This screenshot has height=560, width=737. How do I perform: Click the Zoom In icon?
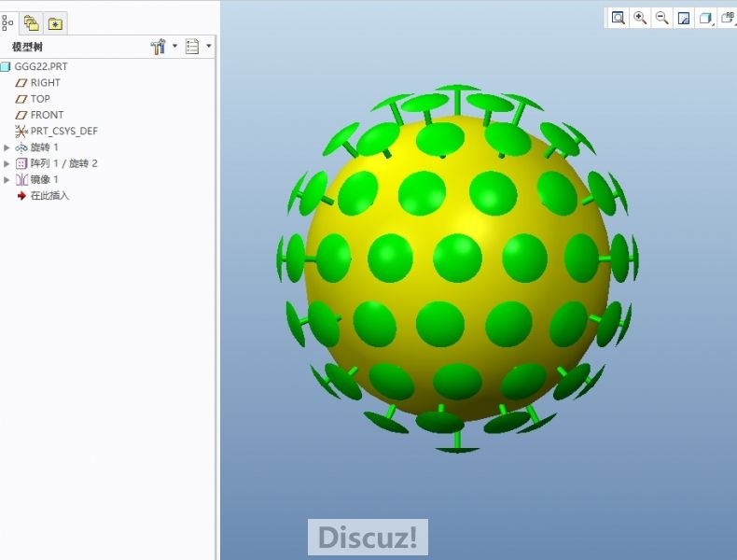pyautogui.click(x=640, y=18)
